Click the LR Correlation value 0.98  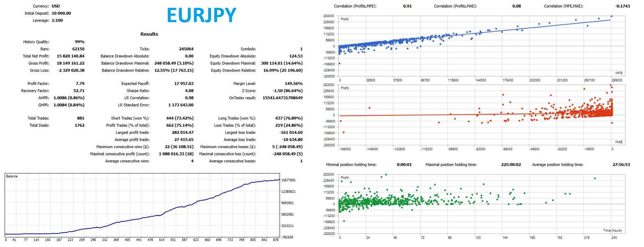coord(189,98)
